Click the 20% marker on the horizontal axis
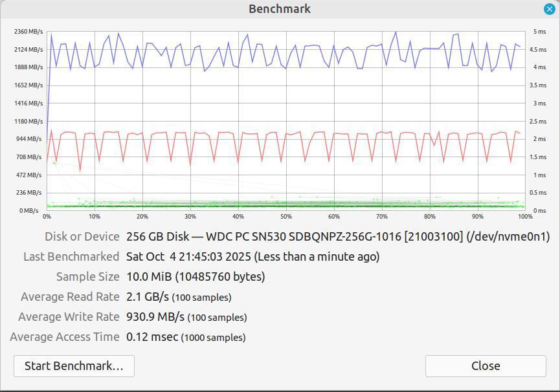 click(142, 217)
